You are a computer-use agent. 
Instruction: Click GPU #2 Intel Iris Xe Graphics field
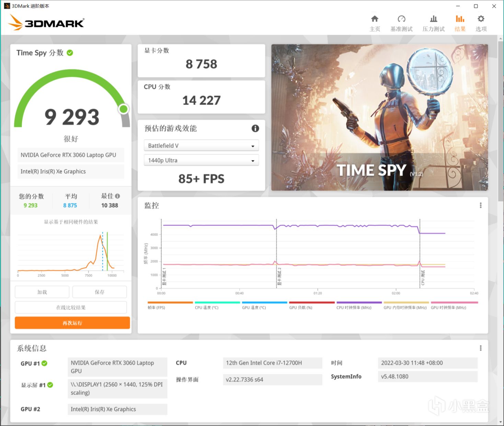point(117,409)
